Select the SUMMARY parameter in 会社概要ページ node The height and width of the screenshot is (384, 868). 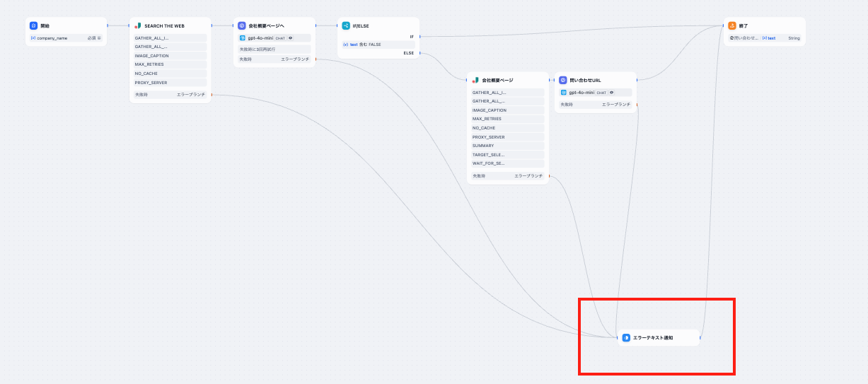click(507, 146)
